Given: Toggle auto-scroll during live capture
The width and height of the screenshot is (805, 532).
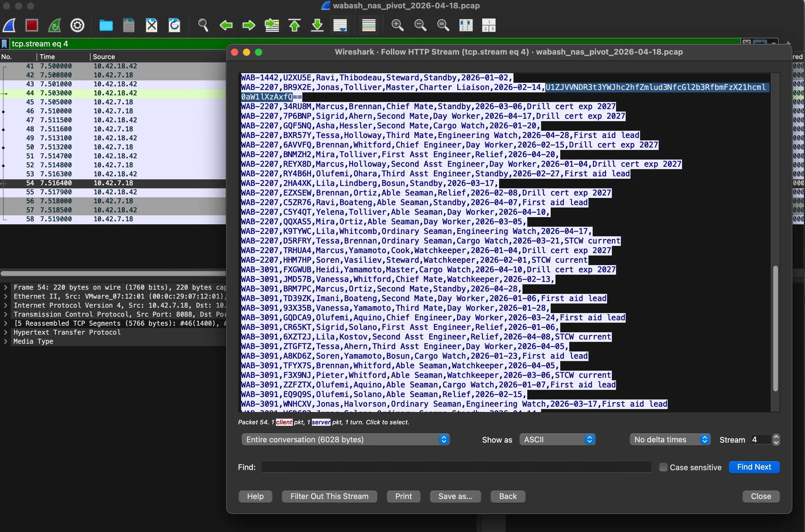Looking at the screenshot, I should pos(340,25).
